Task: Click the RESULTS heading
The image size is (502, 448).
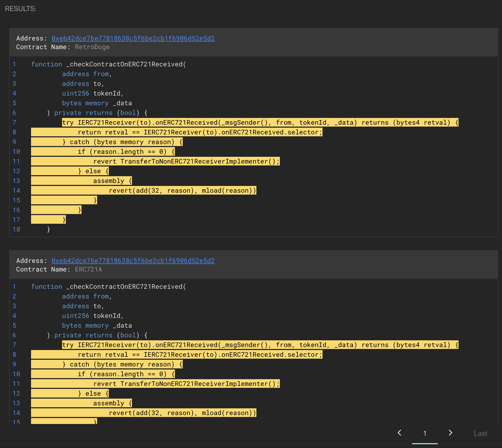Action: (21, 9)
